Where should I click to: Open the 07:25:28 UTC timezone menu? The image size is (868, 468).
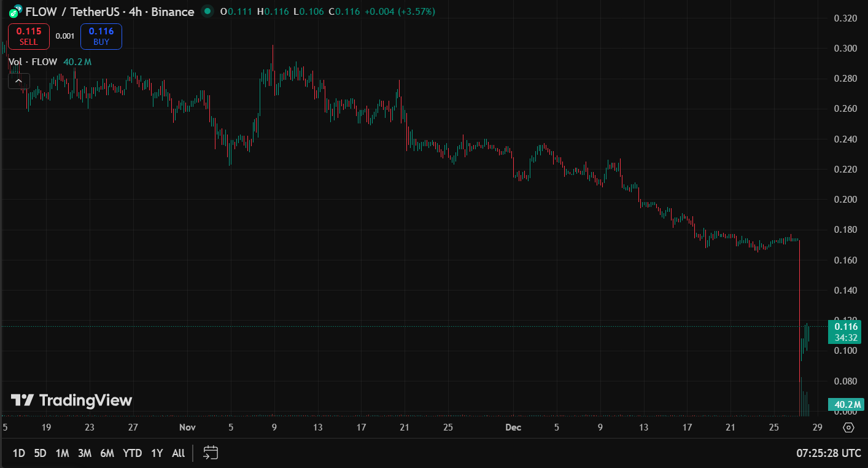pos(829,453)
